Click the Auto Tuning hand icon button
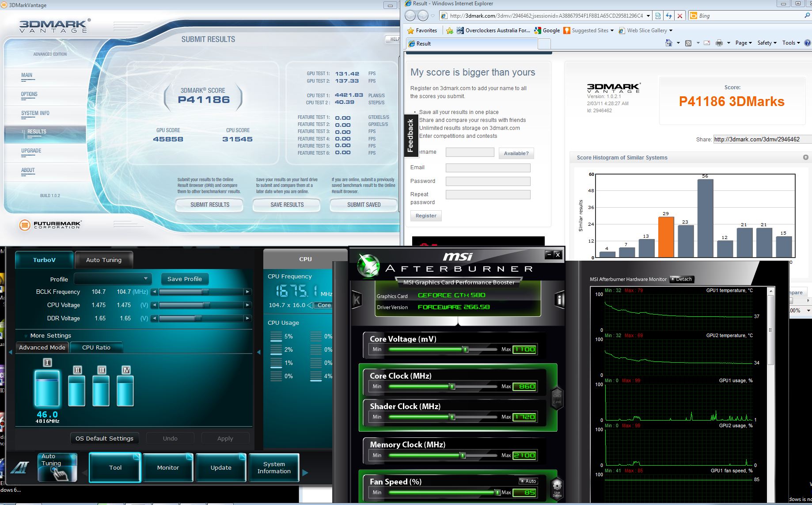812x505 pixels. click(57, 467)
